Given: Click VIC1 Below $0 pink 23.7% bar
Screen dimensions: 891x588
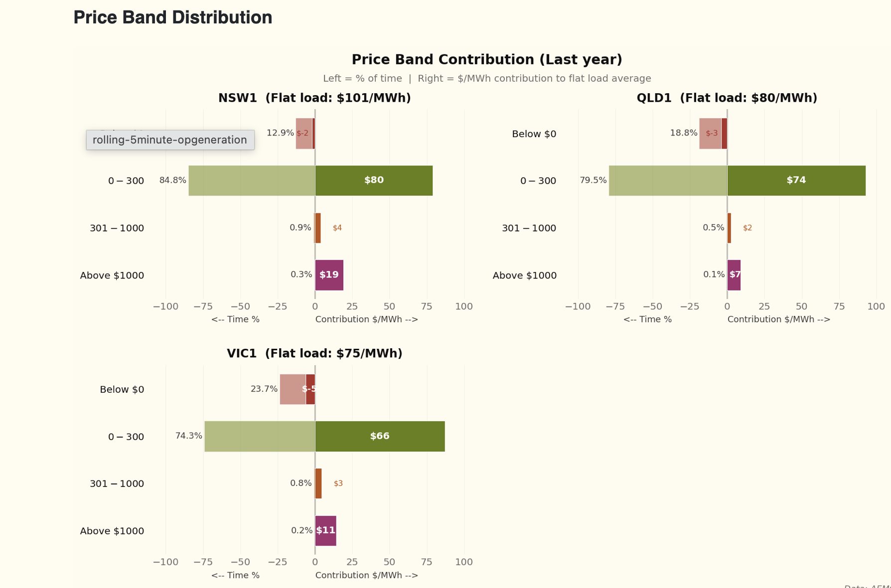Looking at the screenshot, I should [293, 389].
